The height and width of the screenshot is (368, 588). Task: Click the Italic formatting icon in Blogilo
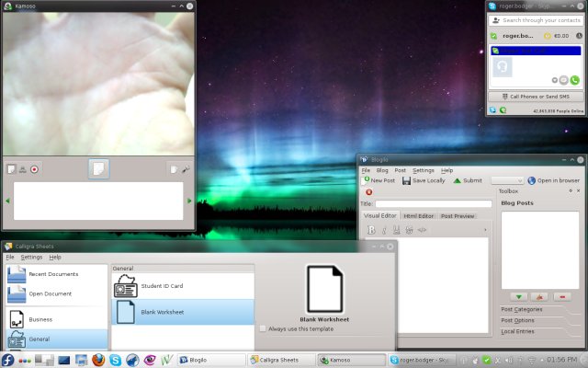385,230
